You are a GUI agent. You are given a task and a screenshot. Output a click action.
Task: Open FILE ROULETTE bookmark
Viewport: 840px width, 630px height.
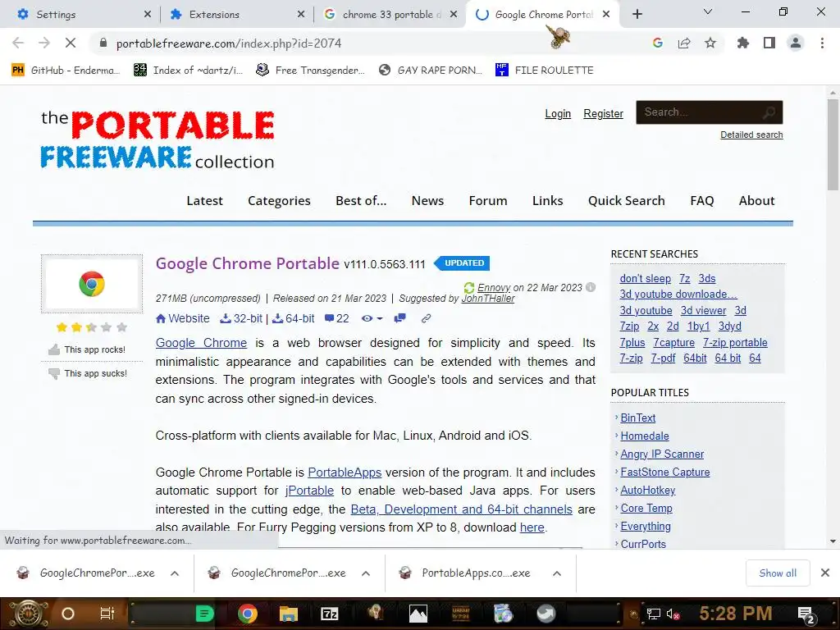coord(545,71)
